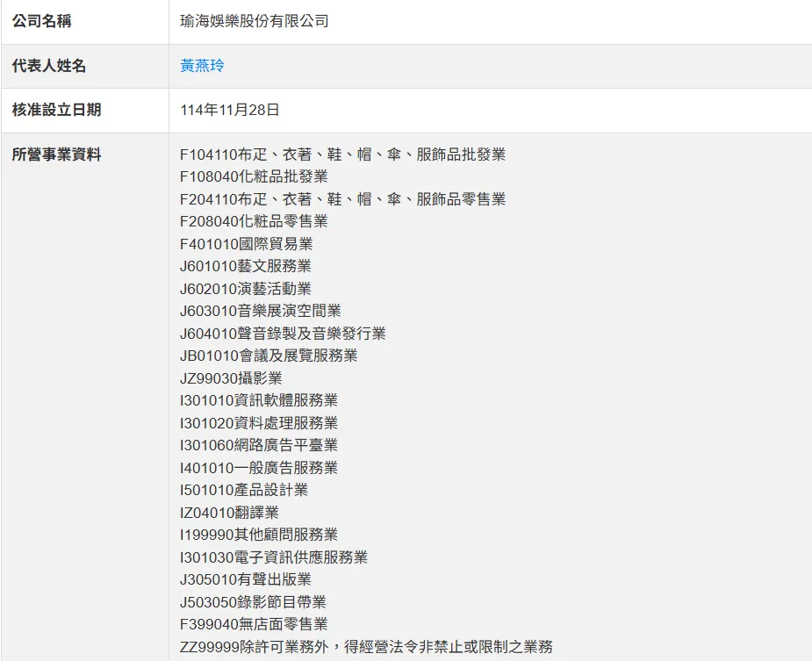Select line F208040化粧品零售業
This screenshot has width=812, height=661.
click(x=254, y=221)
